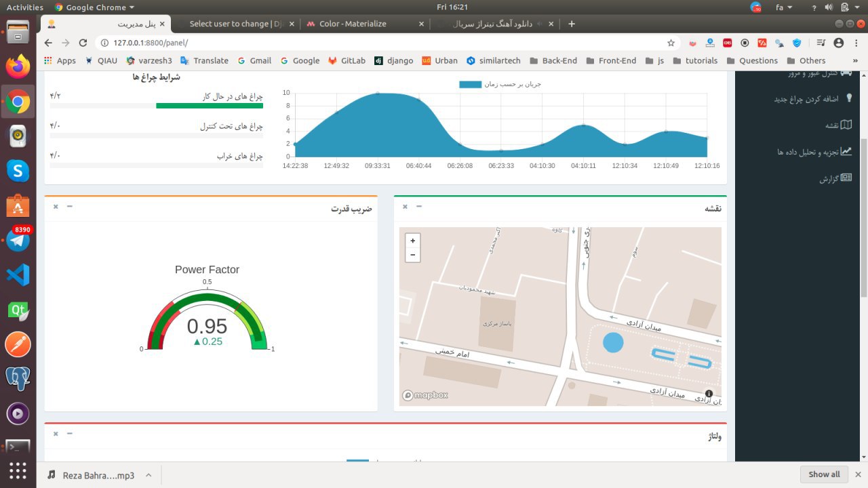Bookmark this page with the star icon
Screen dimensions: 868x488
671,43
